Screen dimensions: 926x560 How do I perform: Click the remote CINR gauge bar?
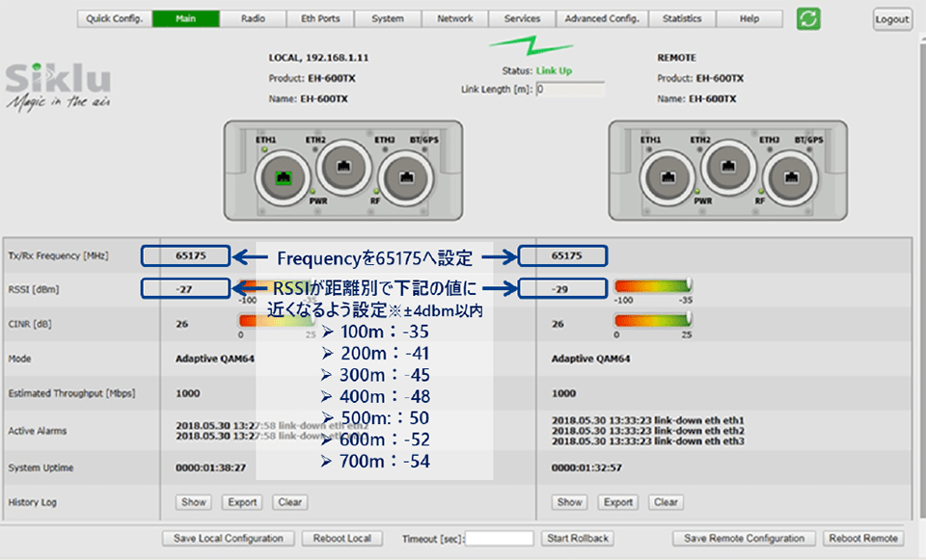[x=653, y=320]
